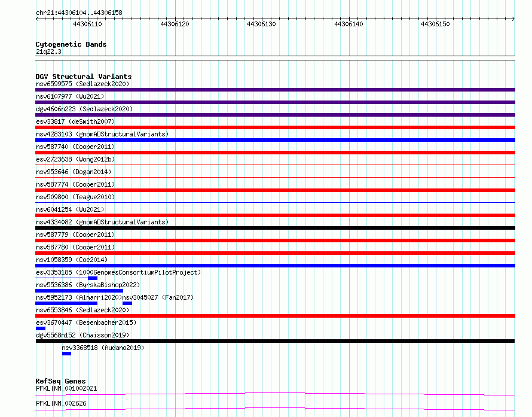Select nsv587740 (Cooper2011) variant label
Screen dimensions: 532x417
click(75, 147)
